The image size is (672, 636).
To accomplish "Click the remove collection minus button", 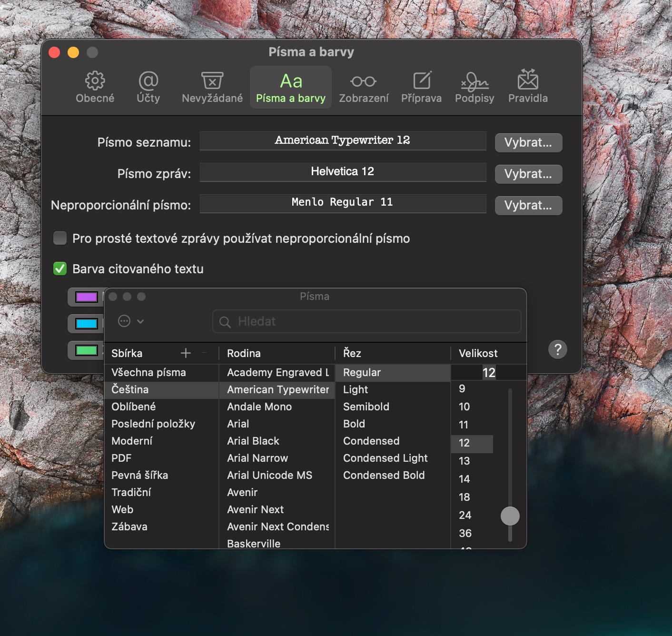I will (x=205, y=353).
